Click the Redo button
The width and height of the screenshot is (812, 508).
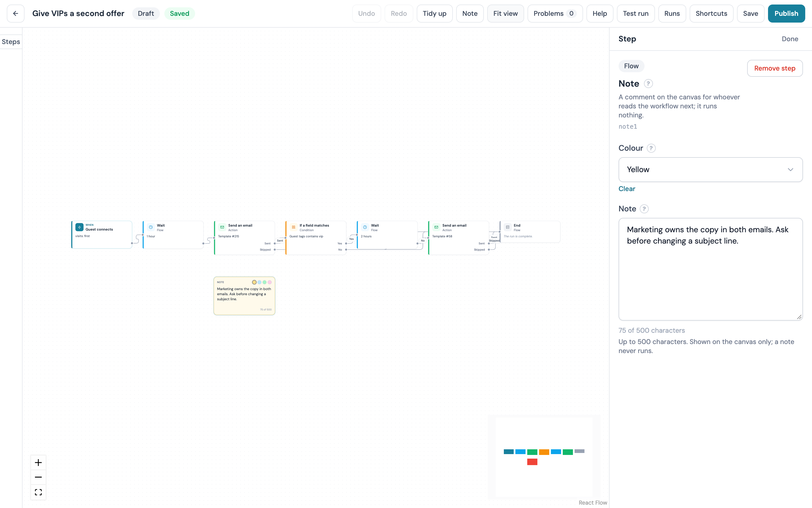(399, 14)
